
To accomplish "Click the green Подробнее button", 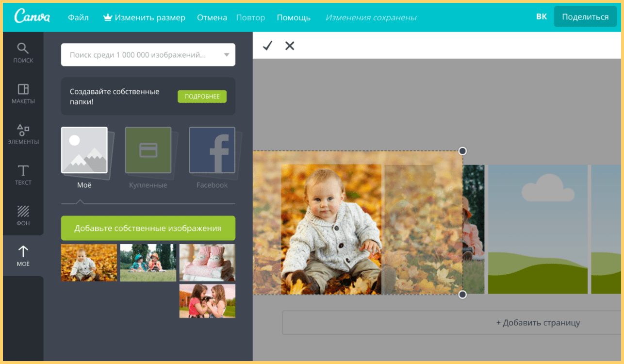I will pos(202,96).
